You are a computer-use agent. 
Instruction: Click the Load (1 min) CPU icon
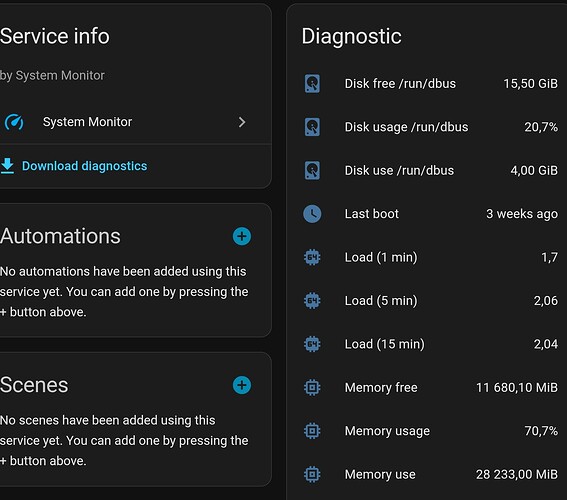312,257
